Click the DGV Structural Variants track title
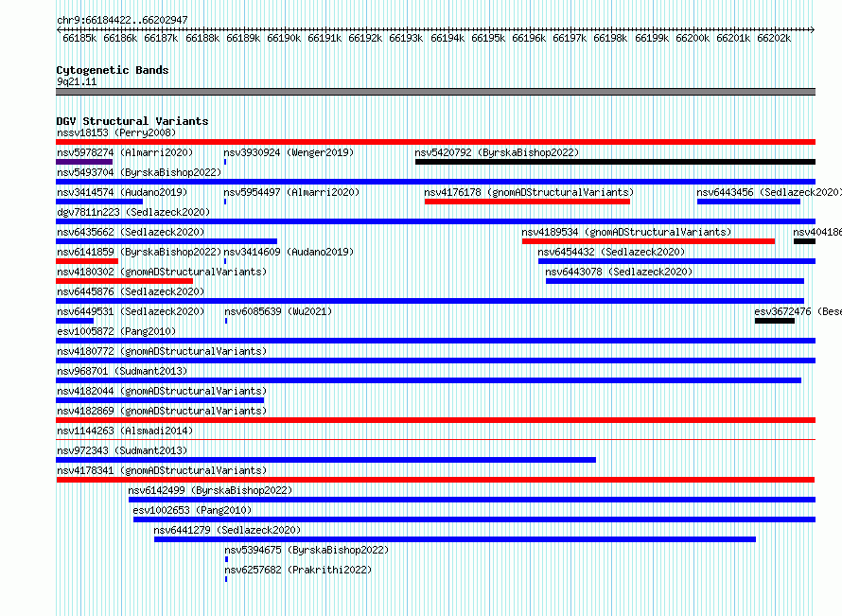The width and height of the screenshot is (842, 616). pyautogui.click(x=132, y=121)
